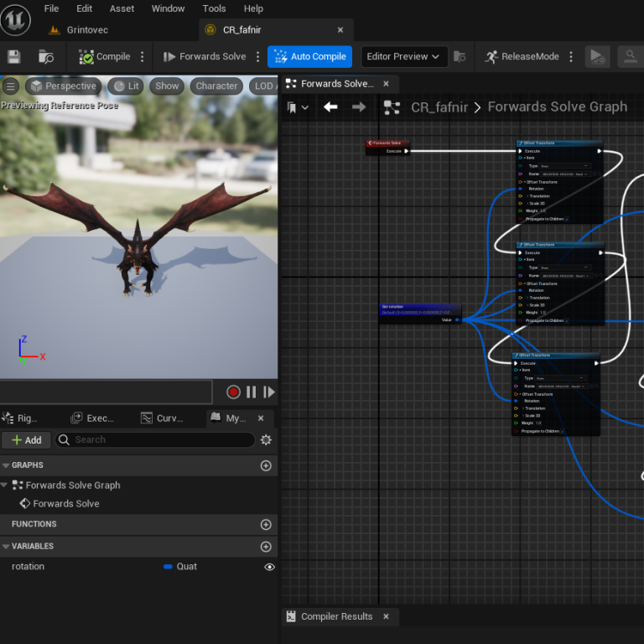Screen dimensions: 644x644
Task: Open the Asset menu
Action: (122, 8)
